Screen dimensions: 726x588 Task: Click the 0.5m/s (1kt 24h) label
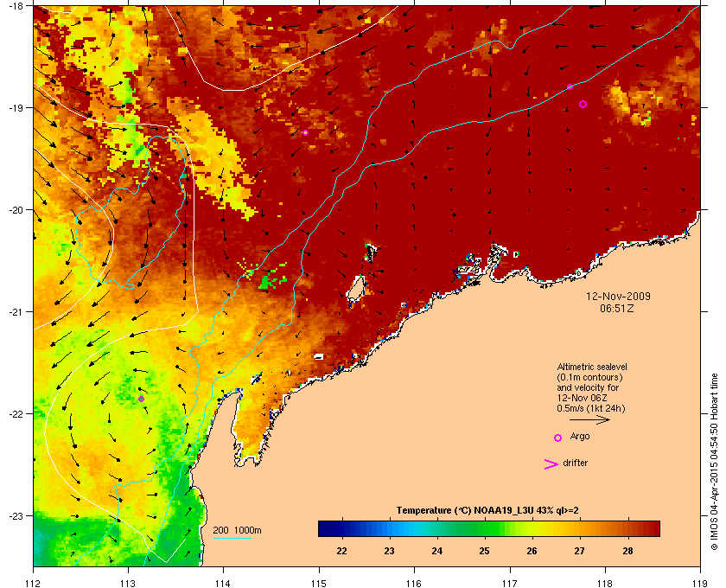click(x=591, y=409)
